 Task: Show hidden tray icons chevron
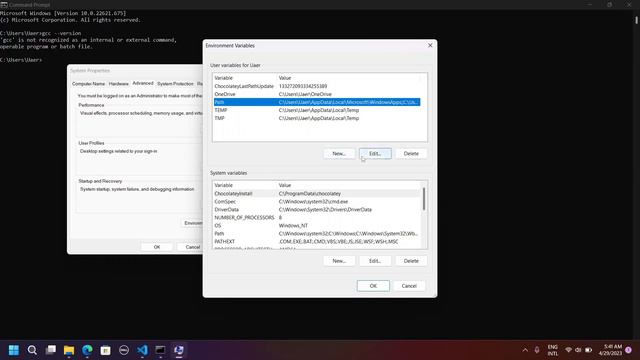(x=525, y=350)
